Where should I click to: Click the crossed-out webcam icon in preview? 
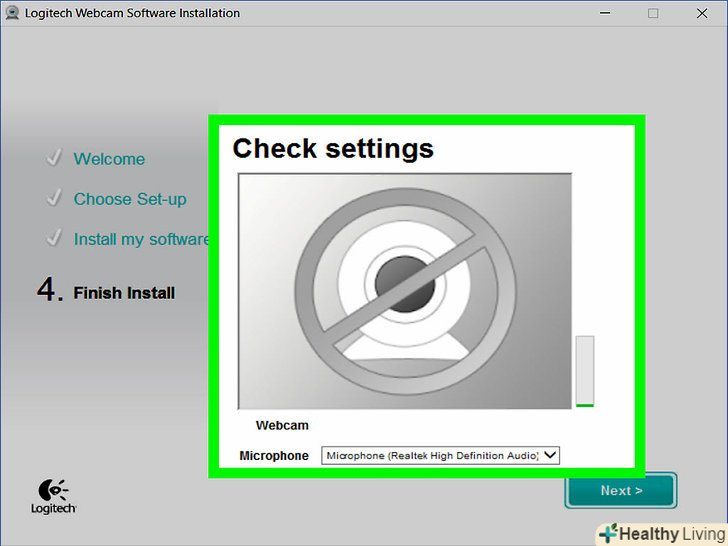pyautogui.click(x=404, y=289)
